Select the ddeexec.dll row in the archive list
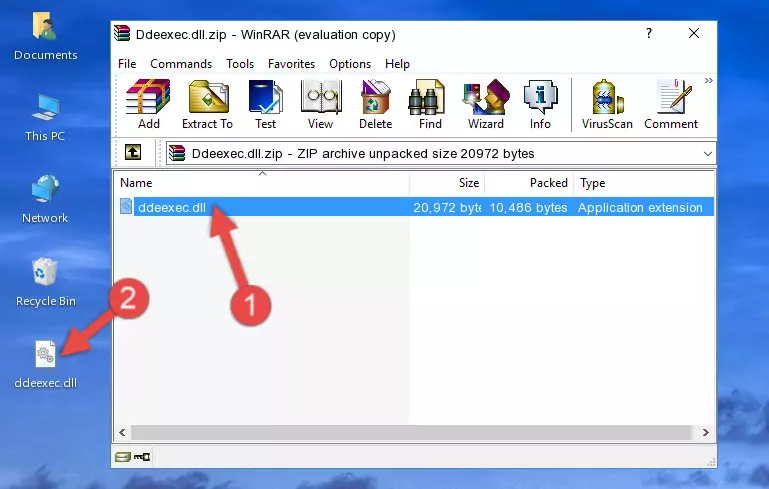Screen dimensions: 769x489 tap(415, 207)
